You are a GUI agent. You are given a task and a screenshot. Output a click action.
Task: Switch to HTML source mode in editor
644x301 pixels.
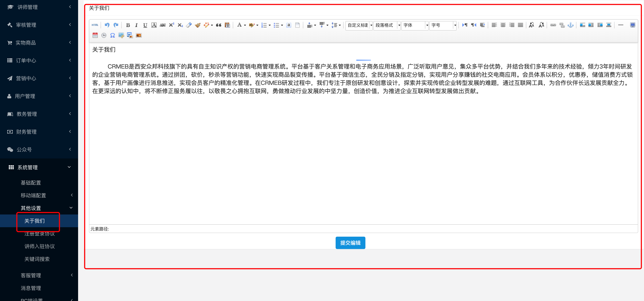[95, 25]
